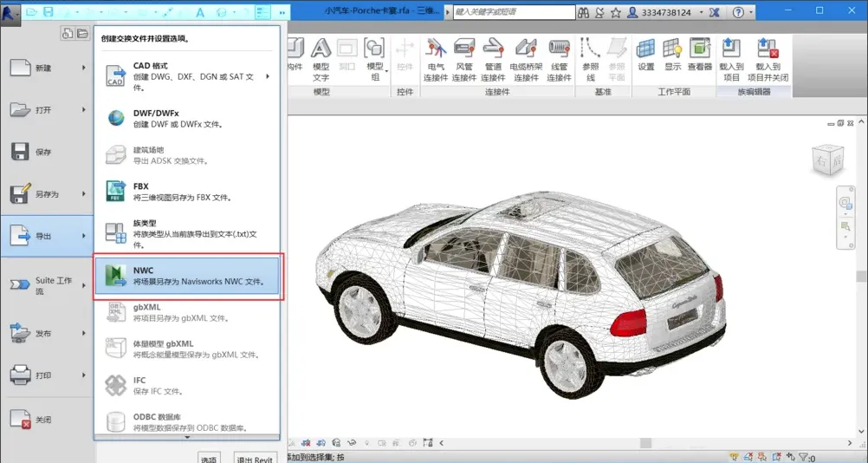Screen dimensions: 868x463
Task: Expand the Save As (另存为) submenu
Action: [84, 194]
